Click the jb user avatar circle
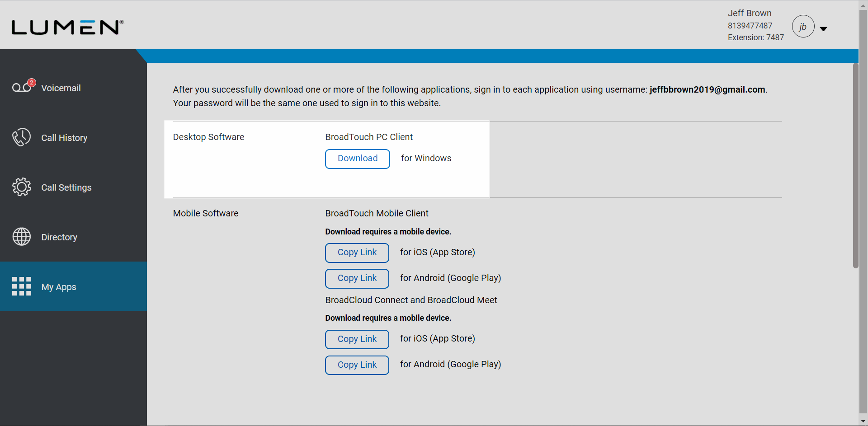The image size is (868, 426). (x=803, y=27)
